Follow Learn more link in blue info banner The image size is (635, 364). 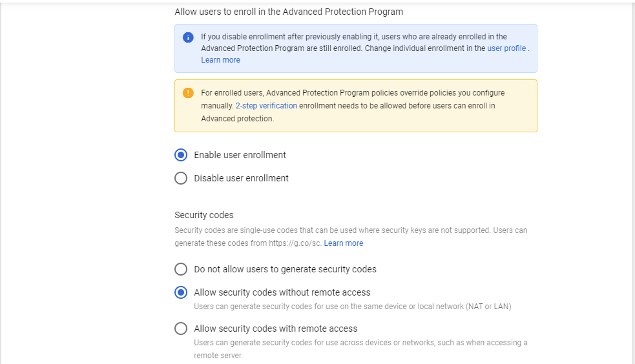point(220,60)
